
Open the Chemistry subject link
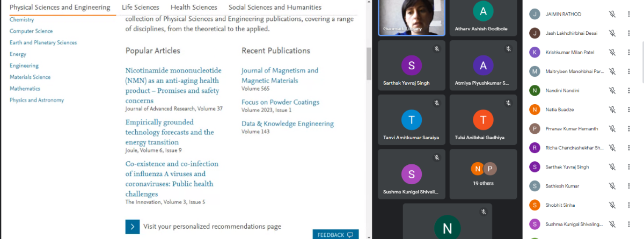[x=21, y=19]
